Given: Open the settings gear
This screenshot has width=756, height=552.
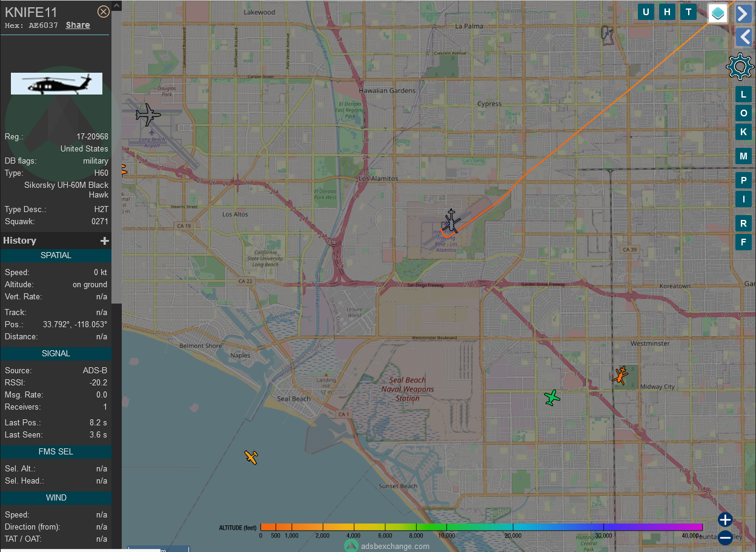Looking at the screenshot, I should point(739,67).
